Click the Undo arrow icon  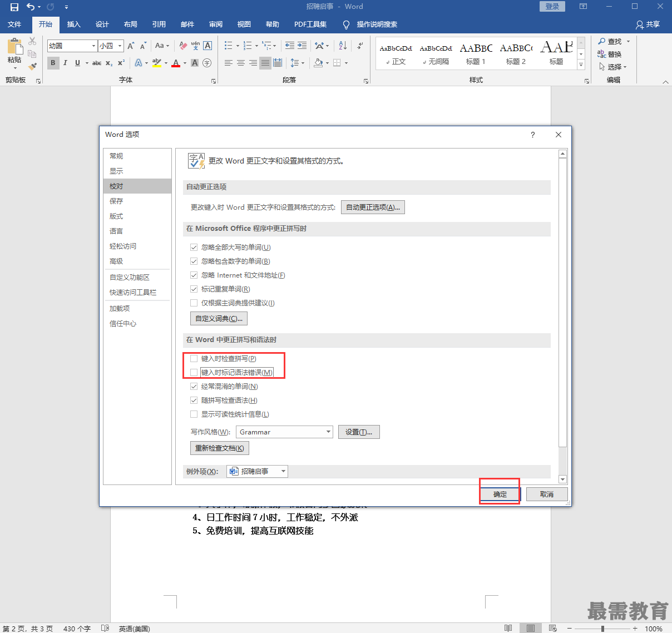click(x=30, y=7)
